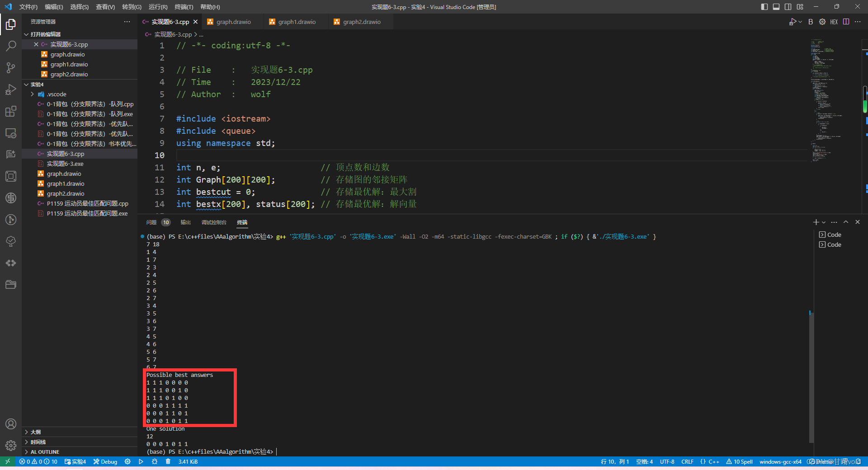Open P1159 运动员最佳匹配问题.cpp file
868x470 pixels.
click(80, 203)
